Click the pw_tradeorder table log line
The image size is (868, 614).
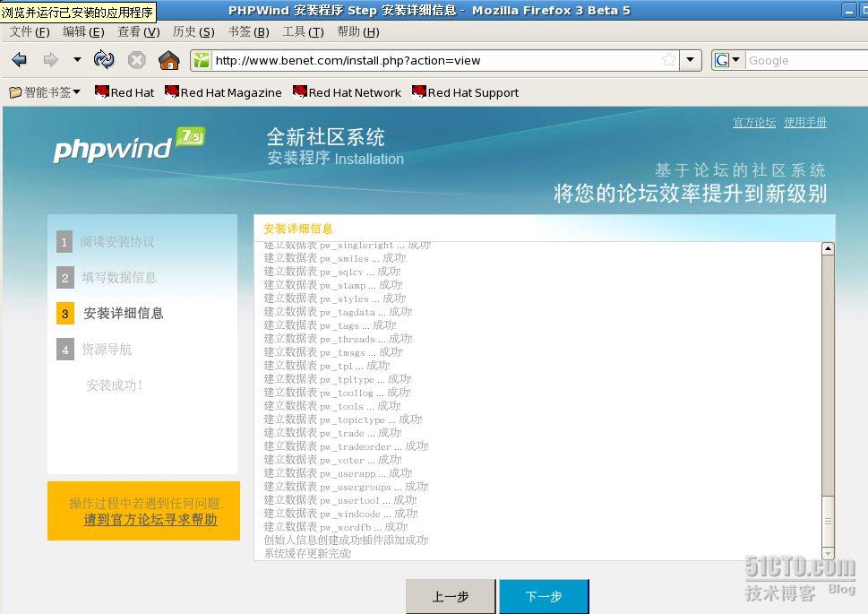[346, 446]
